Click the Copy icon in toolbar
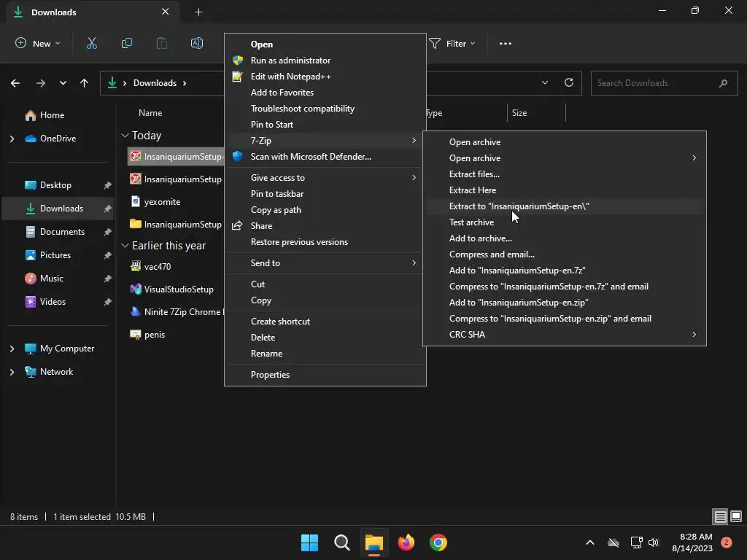The image size is (747, 560). point(127,43)
